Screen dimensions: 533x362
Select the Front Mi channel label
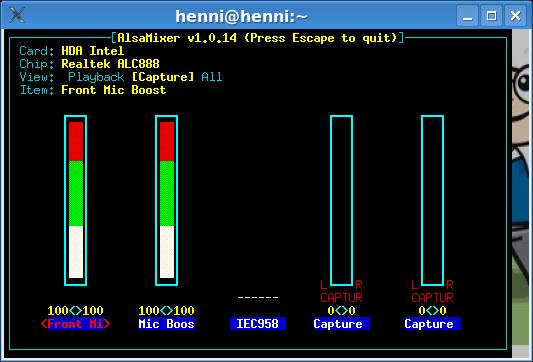click(75, 324)
